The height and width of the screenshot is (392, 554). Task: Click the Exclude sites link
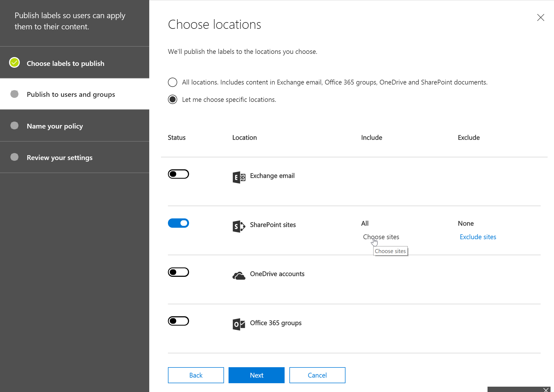478,237
